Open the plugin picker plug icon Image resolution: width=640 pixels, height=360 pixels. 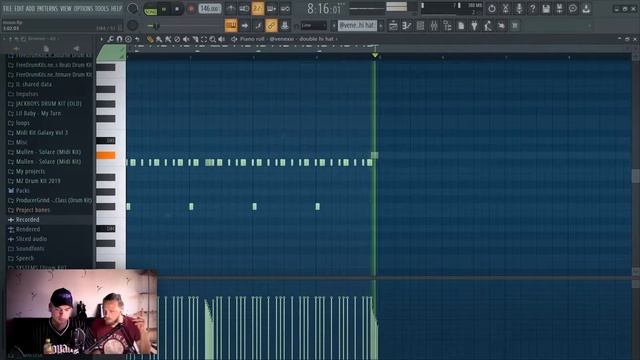point(474,26)
